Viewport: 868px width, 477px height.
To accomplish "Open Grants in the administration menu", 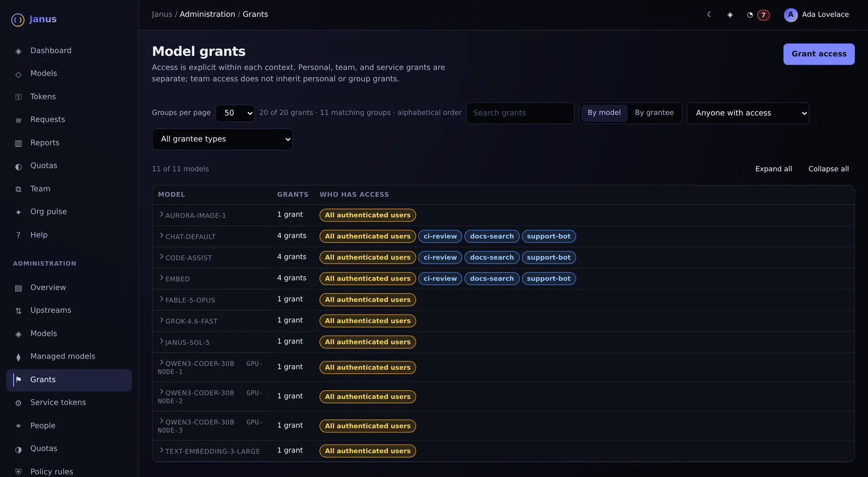I will point(69,380).
